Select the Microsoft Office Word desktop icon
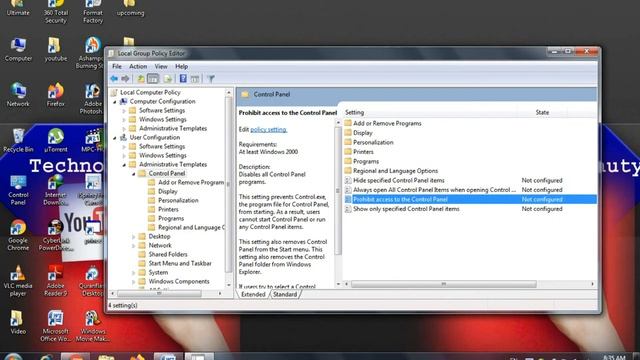The height and width of the screenshot is (360, 640). [x=56, y=326]
